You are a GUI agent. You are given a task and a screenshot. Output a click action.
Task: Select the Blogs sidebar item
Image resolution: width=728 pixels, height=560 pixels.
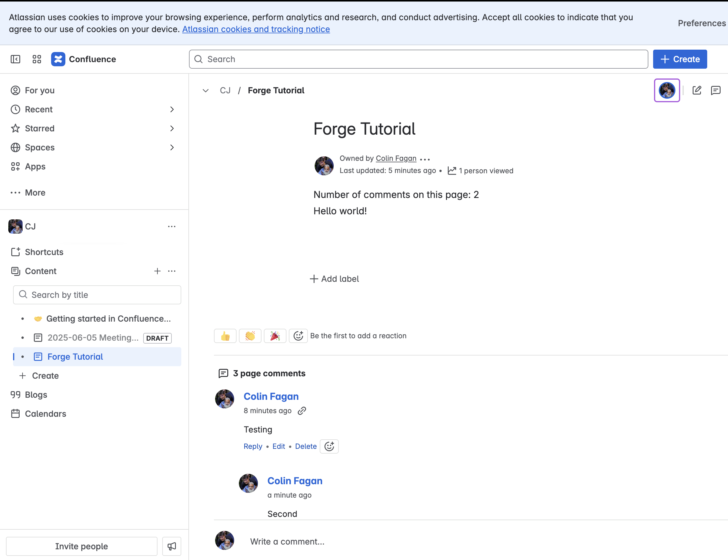(36, 395)
